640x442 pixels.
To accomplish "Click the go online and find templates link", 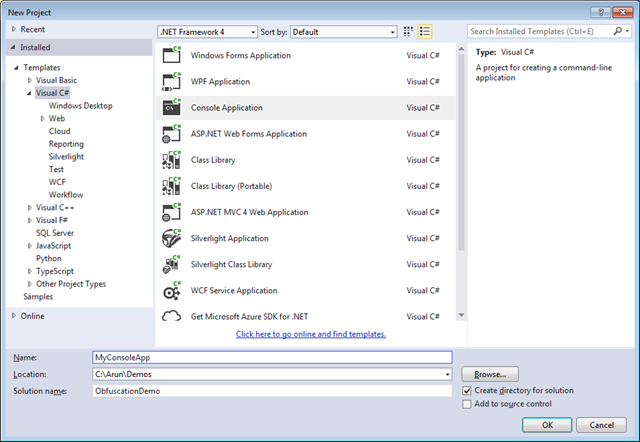I will [311, 334].
